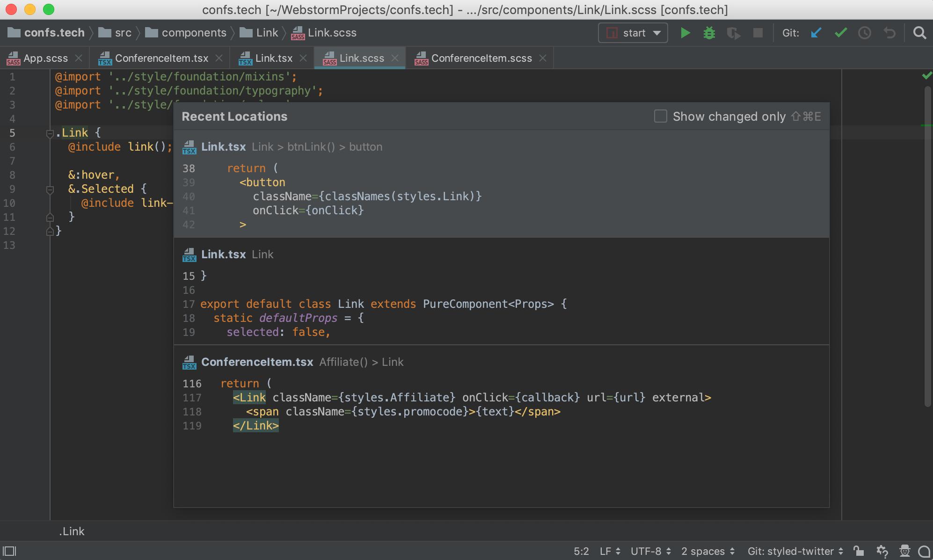Click the Stop process square icon

(x=758, y=33)
